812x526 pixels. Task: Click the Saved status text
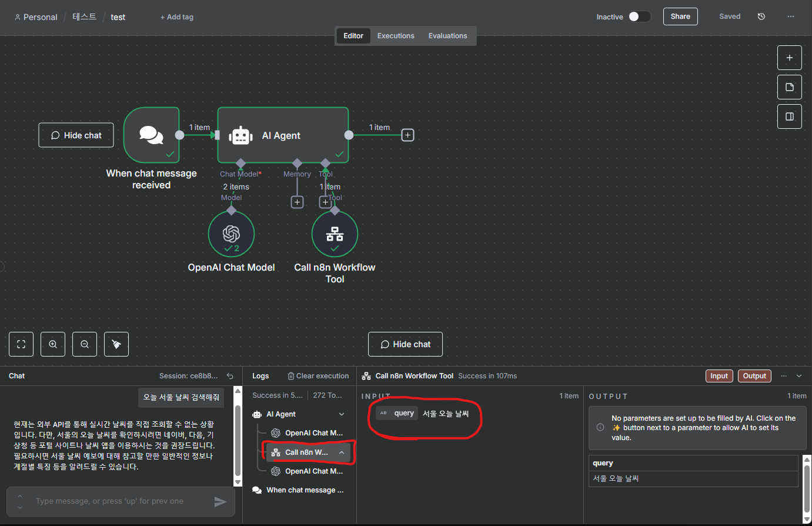pyautogui.click(x=730, y=16)
